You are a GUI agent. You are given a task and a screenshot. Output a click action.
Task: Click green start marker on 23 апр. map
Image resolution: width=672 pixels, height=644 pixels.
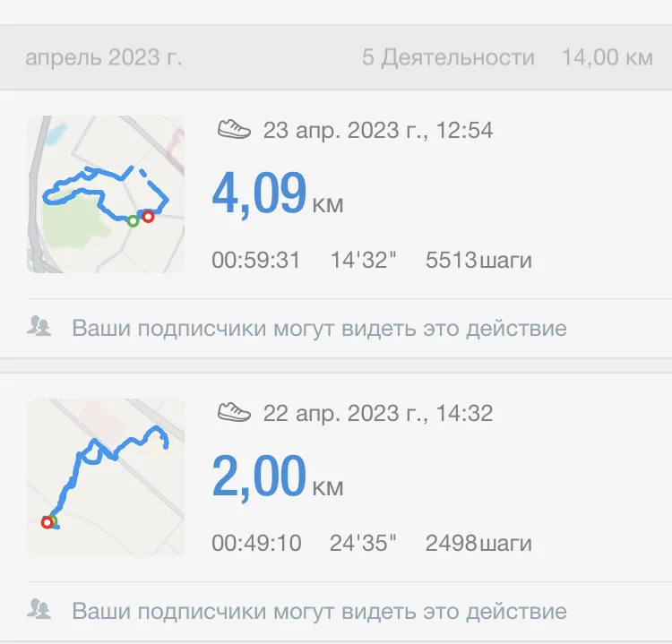(133, 220)
